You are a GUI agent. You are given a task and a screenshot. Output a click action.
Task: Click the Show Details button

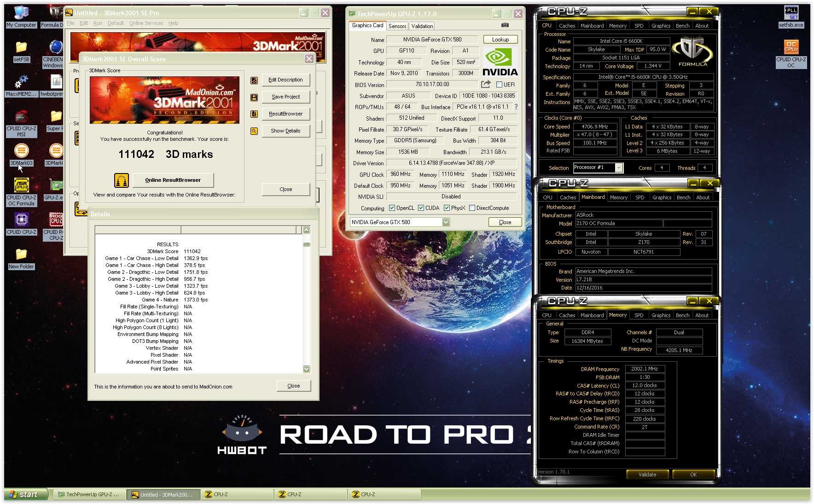(x=285, y=131)
